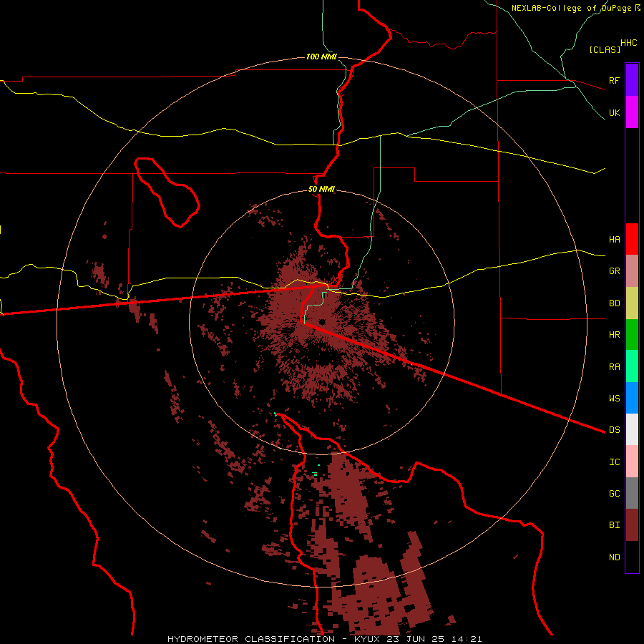Viewport: 644px width, 644px height.
Task: Pick the RA light green legend swatch
Action: click(x=632, y=366)
